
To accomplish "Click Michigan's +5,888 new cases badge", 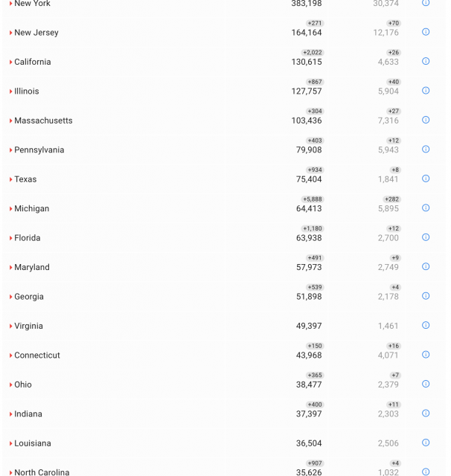I will pos(313,199).
